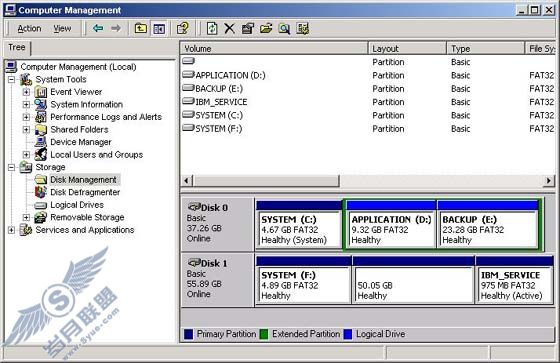This screenshot has height=363, width=560.
Task: Click the Logical Drive blue legend swatch
Action: tap(348, 334)
